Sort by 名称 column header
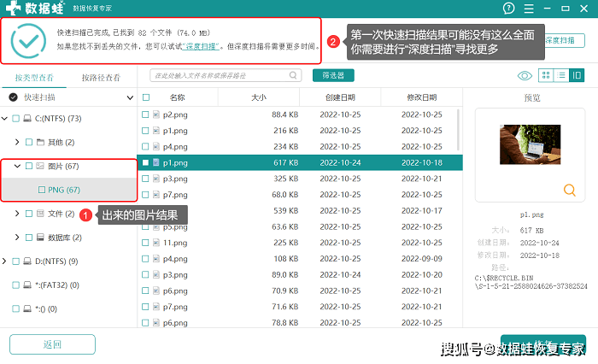 coord(178,97)
